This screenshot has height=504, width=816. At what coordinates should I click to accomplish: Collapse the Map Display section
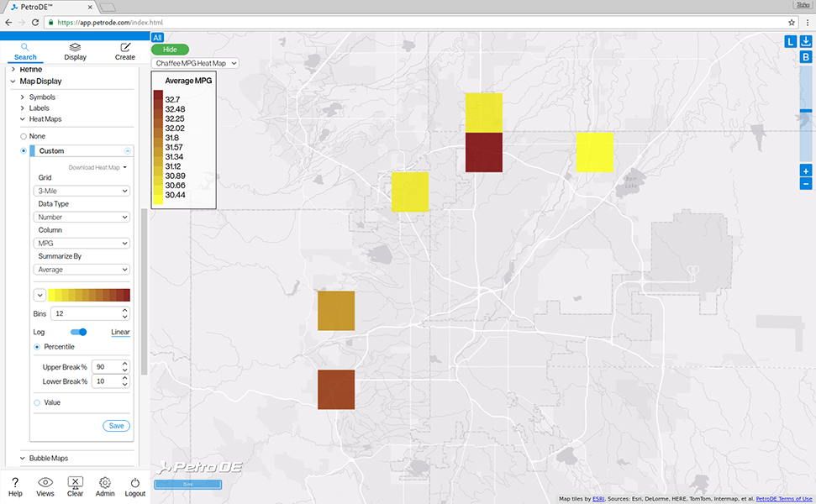click(13, 81)
